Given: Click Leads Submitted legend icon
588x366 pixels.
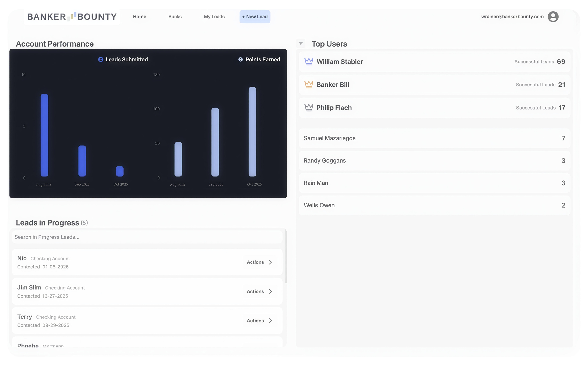Looking at the screenshot, I should pos(101,60).
